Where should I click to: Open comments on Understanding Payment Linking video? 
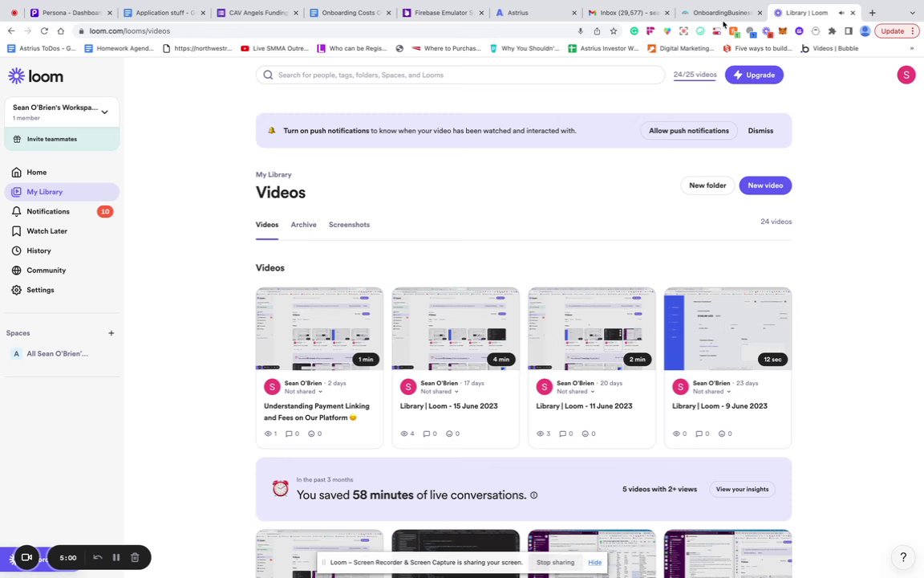292,433
